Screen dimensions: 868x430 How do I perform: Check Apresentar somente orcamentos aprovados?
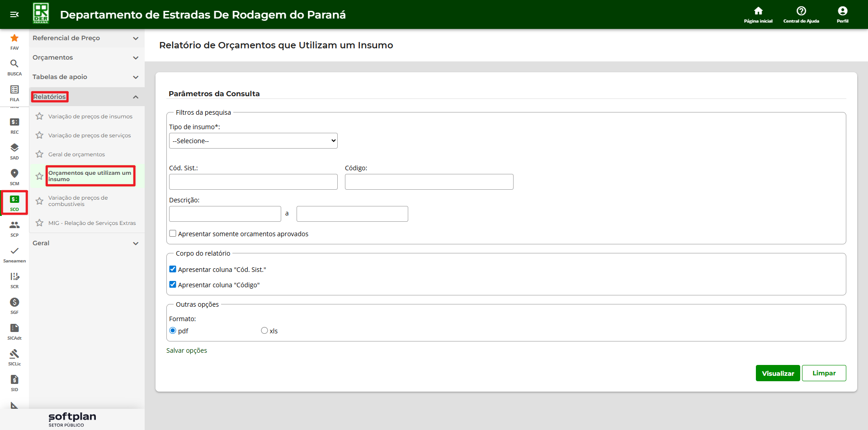[173, 234]
